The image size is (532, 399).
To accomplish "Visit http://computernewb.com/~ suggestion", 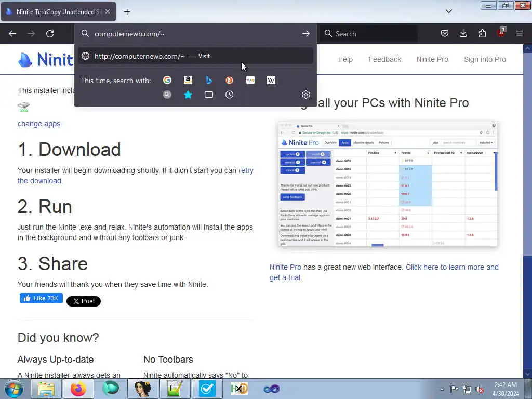I will (x=195, y=56).
